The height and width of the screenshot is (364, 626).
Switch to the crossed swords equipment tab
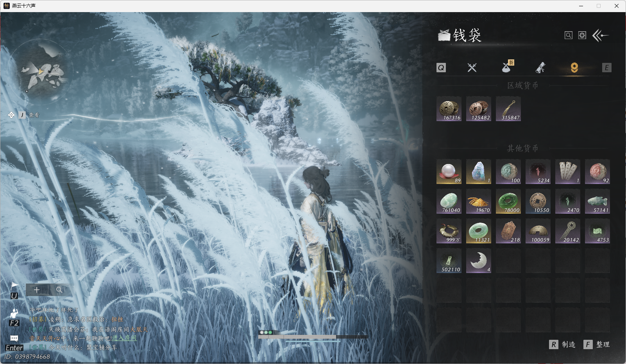click(x=472, y=68)
